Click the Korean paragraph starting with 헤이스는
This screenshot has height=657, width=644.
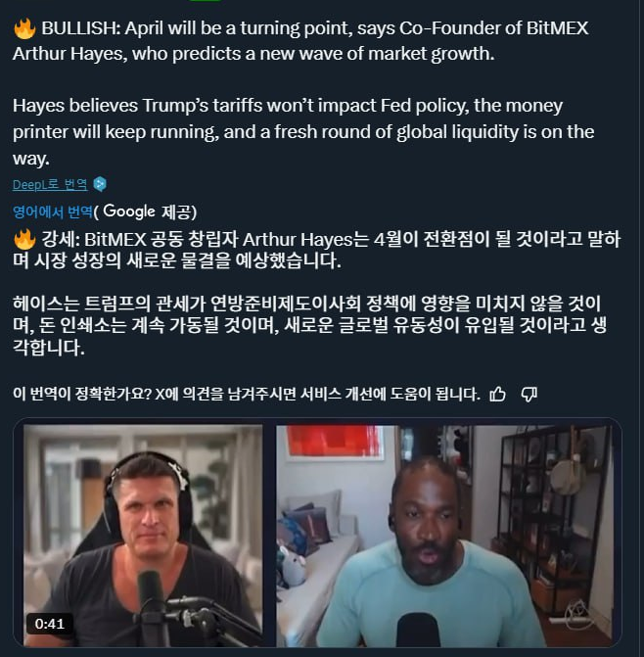click(310, 325)
